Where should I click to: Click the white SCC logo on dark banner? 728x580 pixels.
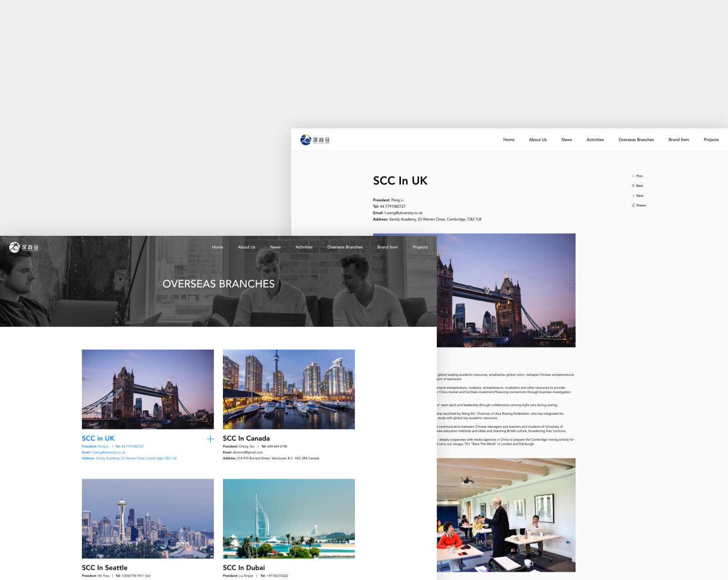point(24,247)
